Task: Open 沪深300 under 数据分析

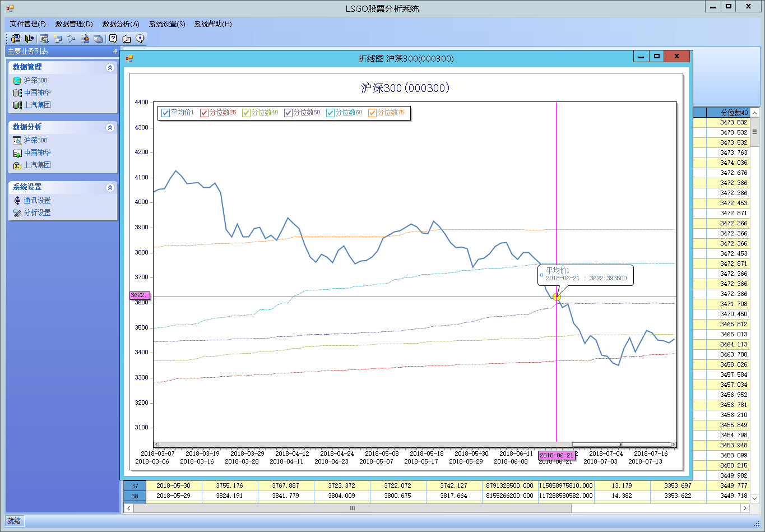Action: 35,140
